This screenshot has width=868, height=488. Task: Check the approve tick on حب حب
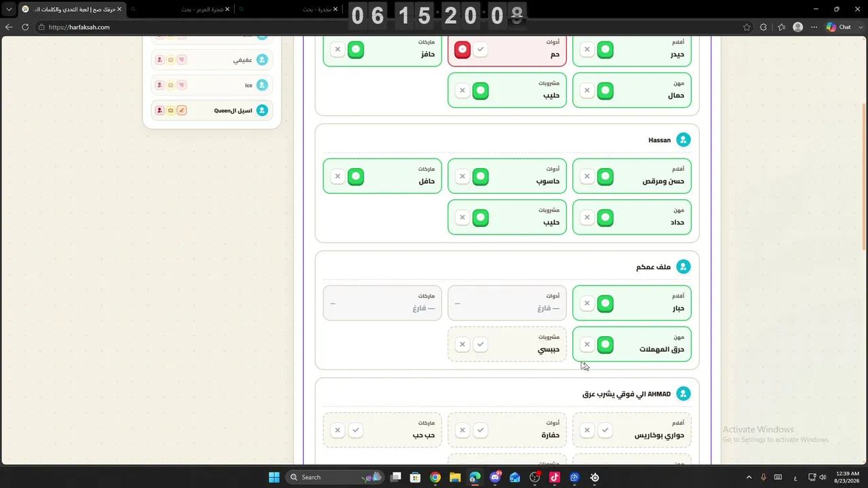(x=356, y=430)
